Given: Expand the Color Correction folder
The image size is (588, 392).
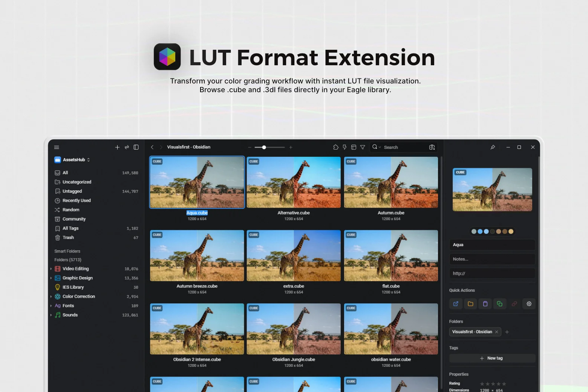Looking at the screenshot, I should pos(51,297).
